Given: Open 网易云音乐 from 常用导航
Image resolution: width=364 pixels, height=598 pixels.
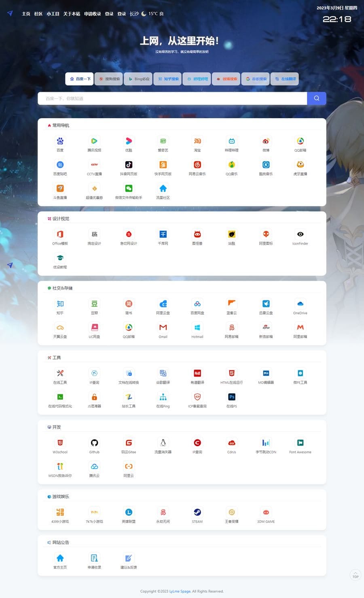Looking at the screenshot, I should 197,167.
